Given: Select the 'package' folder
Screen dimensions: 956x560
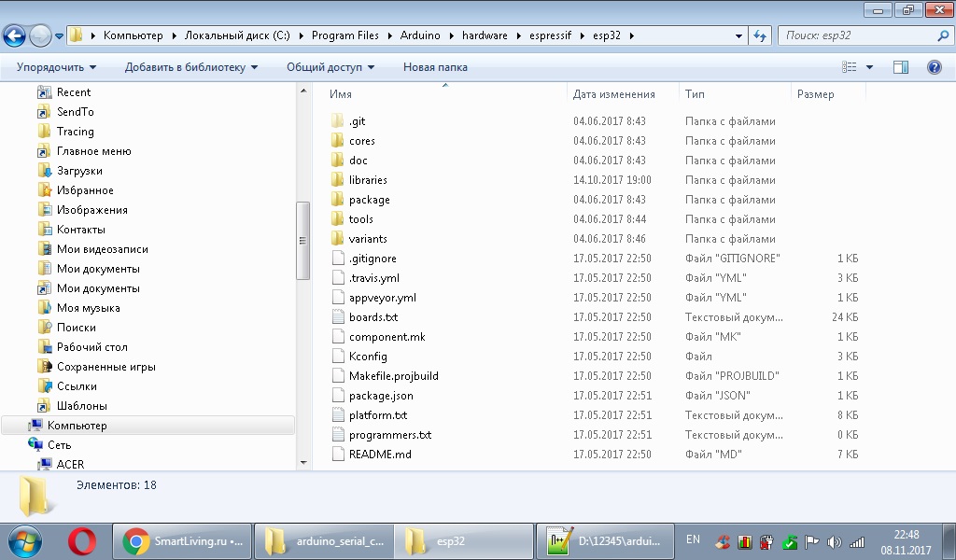Looking at the screenshot, I should click(369, 199).
